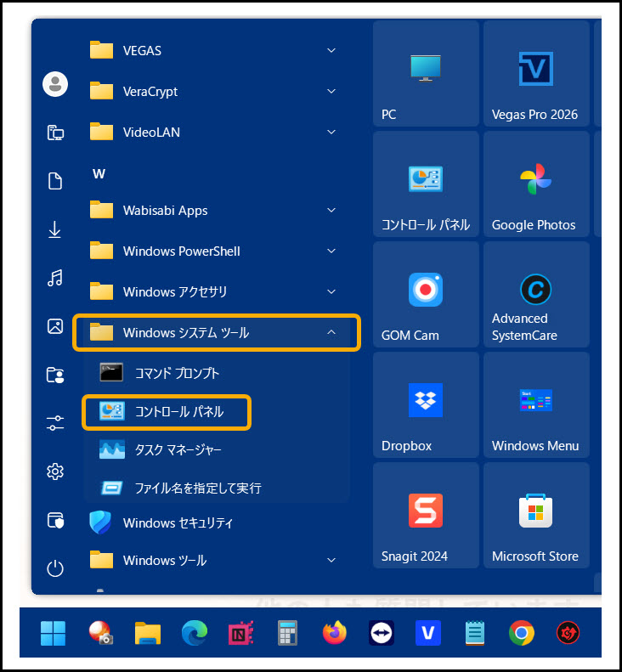Open the PC tile
This screenshot has height=672, width=622.
click(426, 73)
